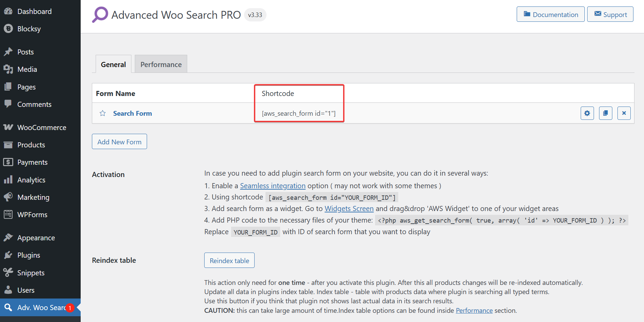Click the Analytics sidebar item
The width and height of the screenshot is (644, 322).
(31, 180)
